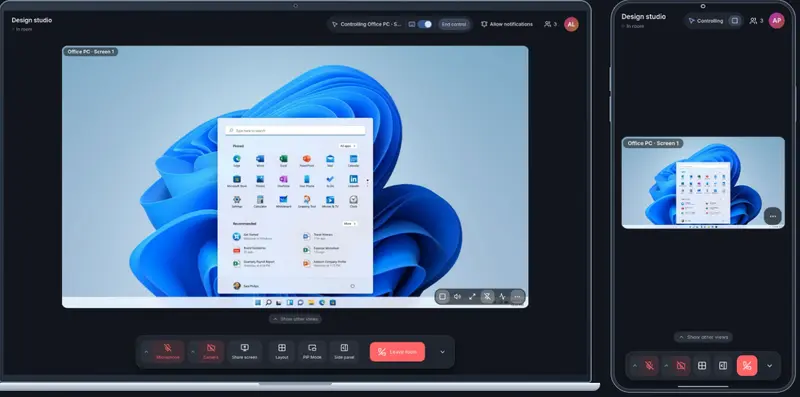Open the layout grid icon on the phone
This screenshot has width=800, height=397.
click(x=702, y=366)
